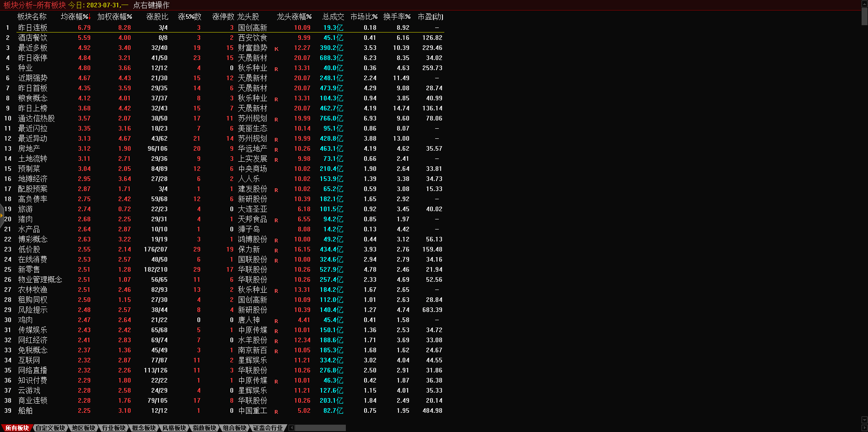Click the vertical scrollbar up arrow
Screen dimensions: 868x432
(x=864, y=4)
